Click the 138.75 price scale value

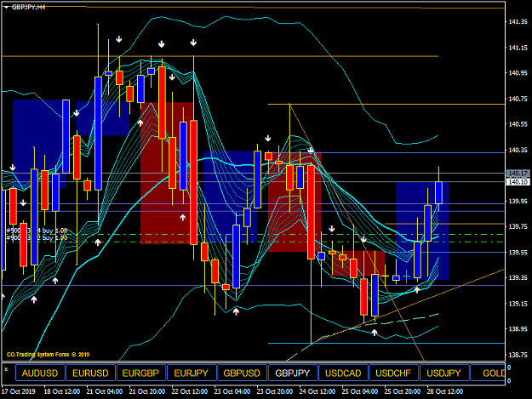pyautogui.click(x=518, y=355)
